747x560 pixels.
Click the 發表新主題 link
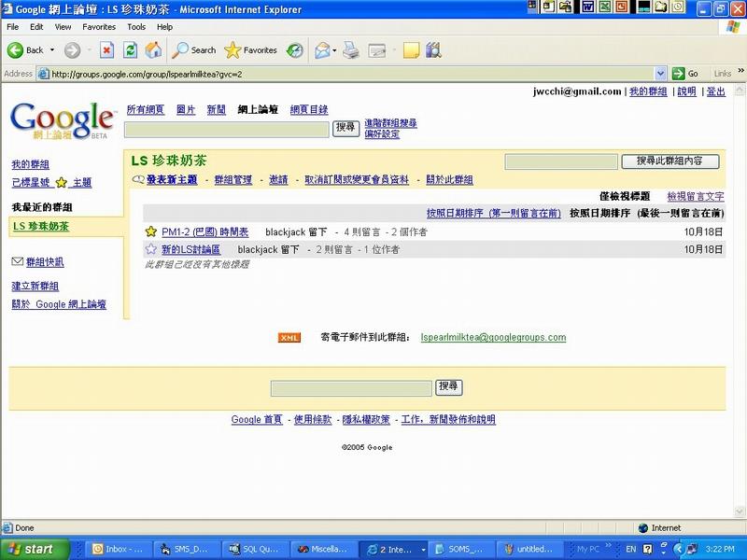[172, 179]
